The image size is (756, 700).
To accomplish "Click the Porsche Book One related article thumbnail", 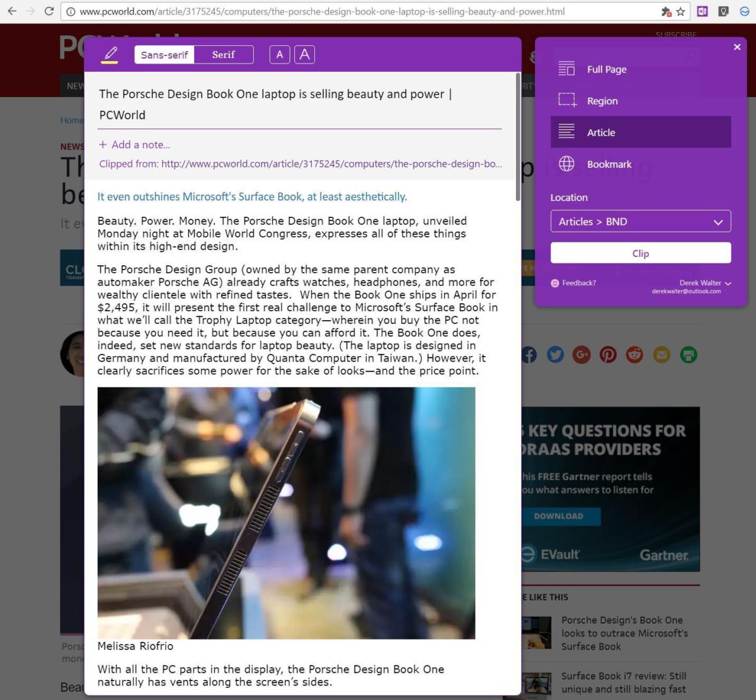I will 536,633.
